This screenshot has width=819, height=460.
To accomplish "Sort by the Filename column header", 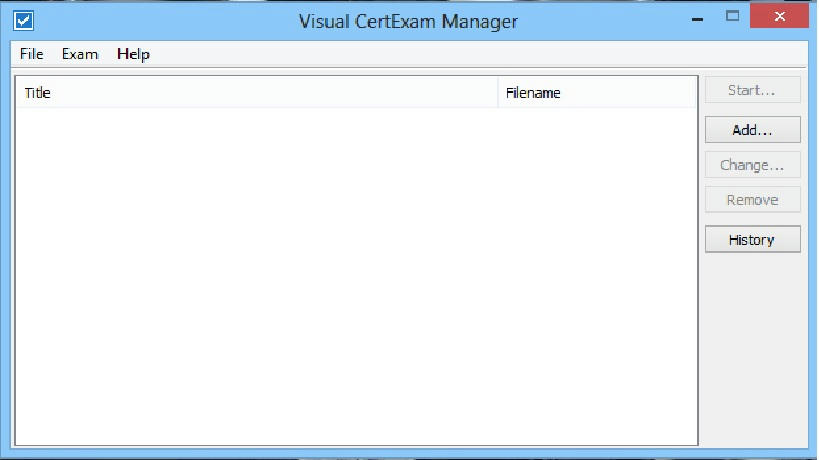I will pos(598,93).
